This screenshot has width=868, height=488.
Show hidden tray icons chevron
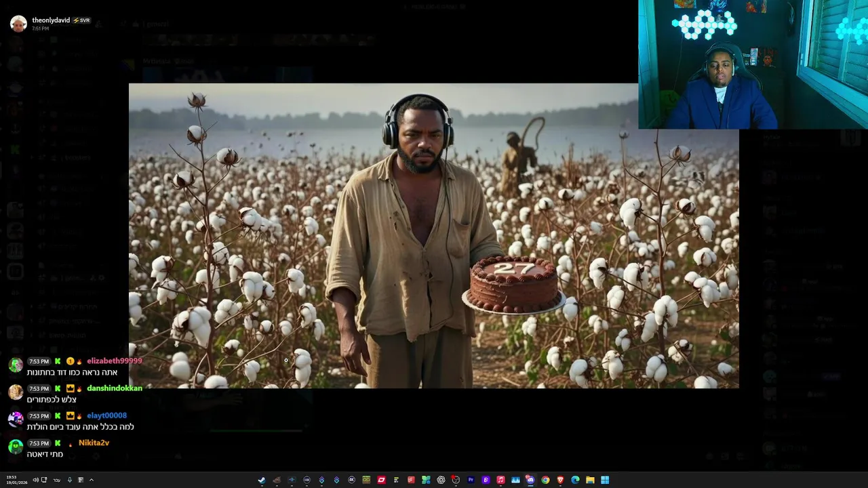pos(92,480)
